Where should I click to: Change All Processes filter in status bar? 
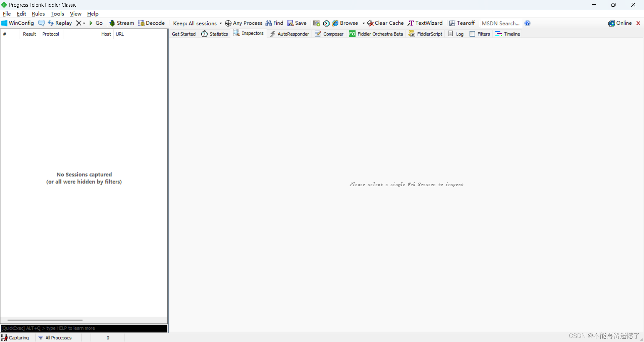coord(55,338)
